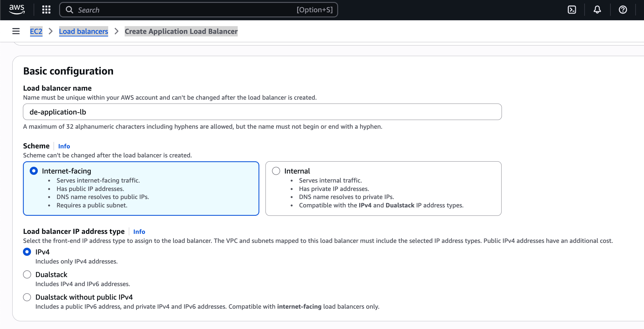The image size is (644, 329).
Task: Click the search magnifier icon
Action: point(69,10)
